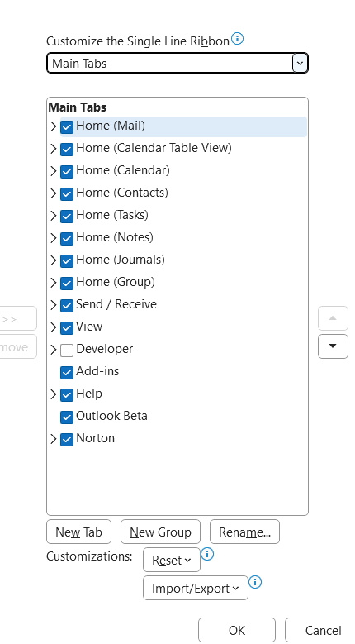Enable the Developer tab checkbox
Screen dimensions: 355x644
point(67,351)
